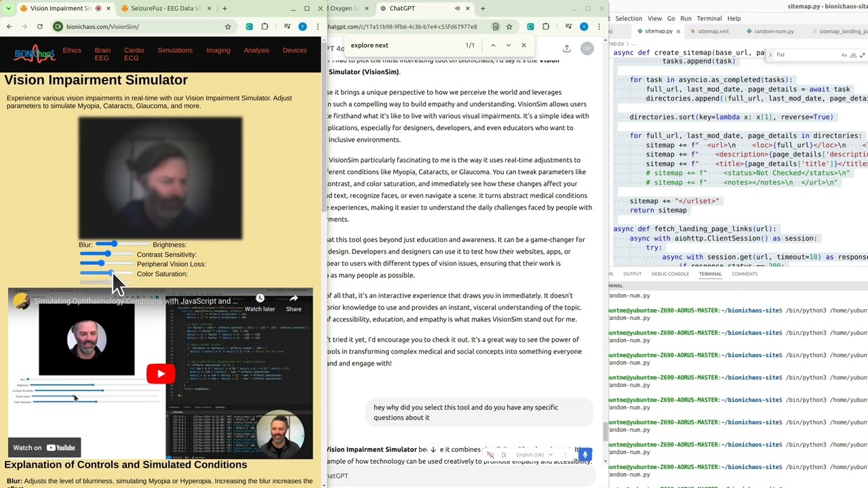
Task: Click Share on the YouTube embed
Action: 294,303
